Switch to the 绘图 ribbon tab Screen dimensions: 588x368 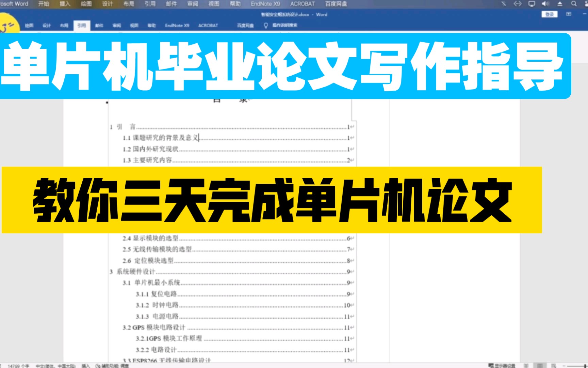click(29, 26)
